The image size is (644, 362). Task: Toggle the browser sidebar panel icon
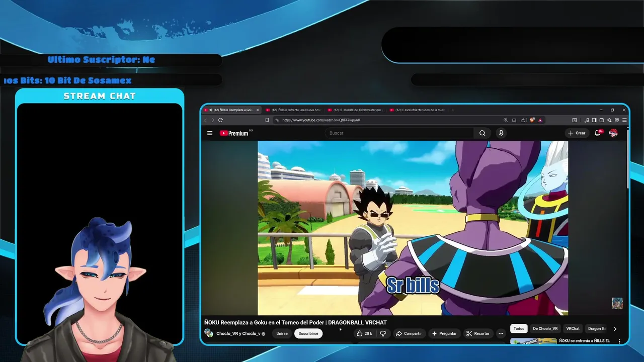pos(594,120)
